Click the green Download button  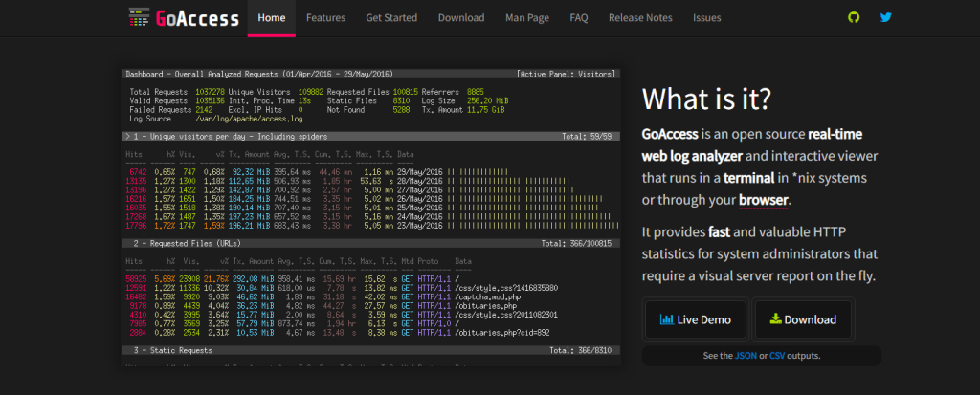point(803,319)
